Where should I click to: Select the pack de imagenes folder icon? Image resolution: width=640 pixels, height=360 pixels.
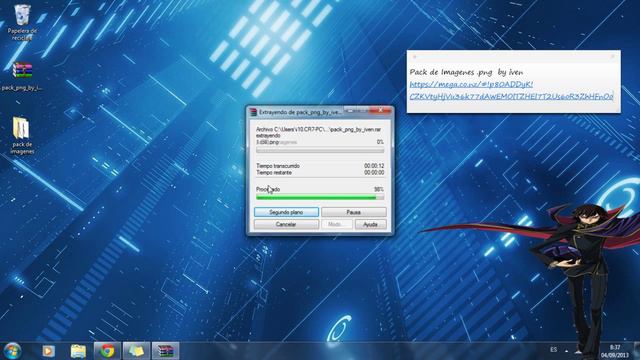click(22, 136)
